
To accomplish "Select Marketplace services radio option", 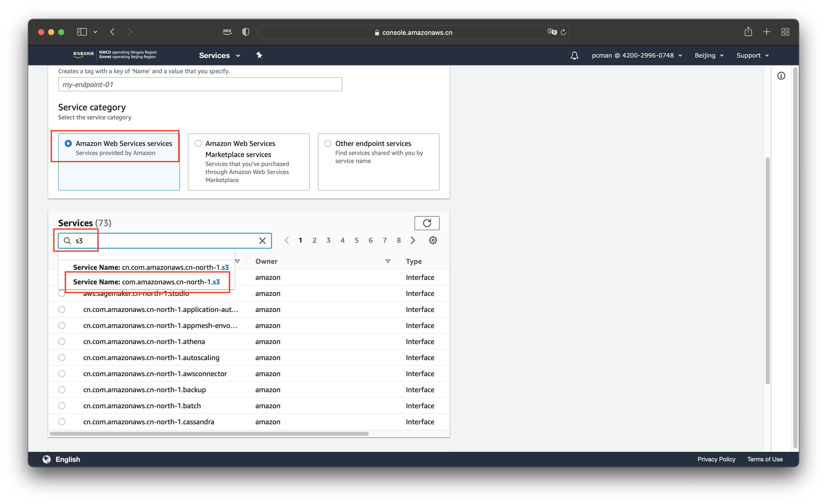I will (x=198, y=143).
